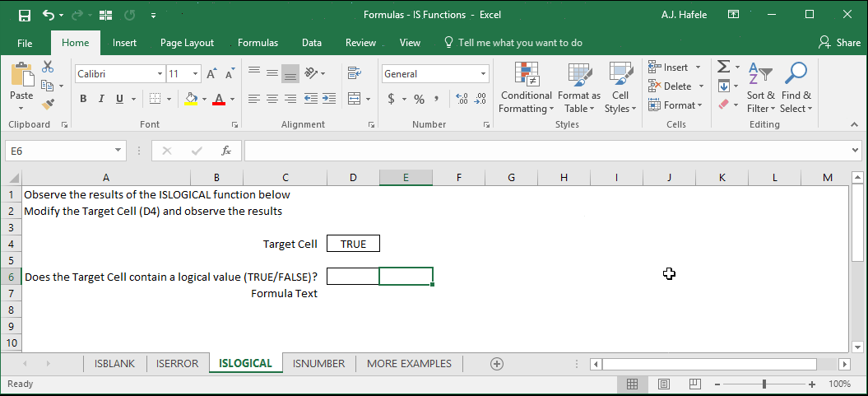Open the Sort & Filter menu
Image resolution: width=868 pixels, height=396 pixels.
[x=760, y=87]
